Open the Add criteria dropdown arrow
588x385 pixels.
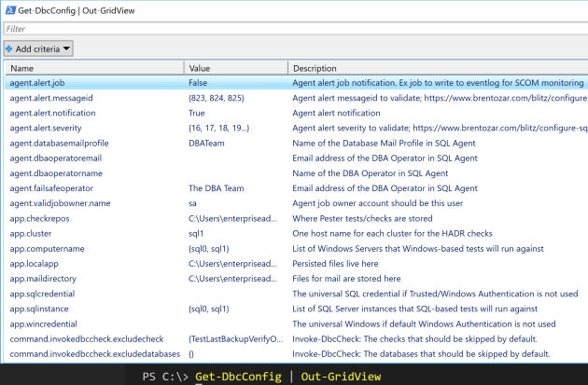(67, 48)
